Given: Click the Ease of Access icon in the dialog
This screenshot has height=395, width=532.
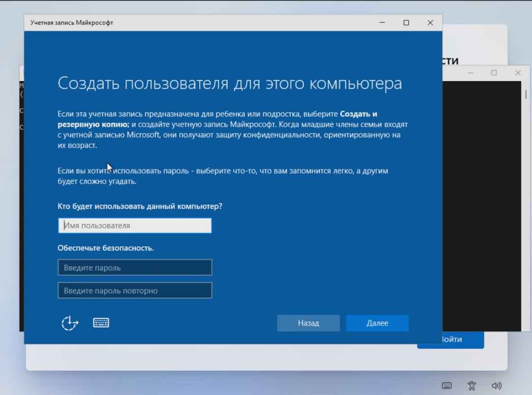Looking at the screenshot, I should (70, 323).
